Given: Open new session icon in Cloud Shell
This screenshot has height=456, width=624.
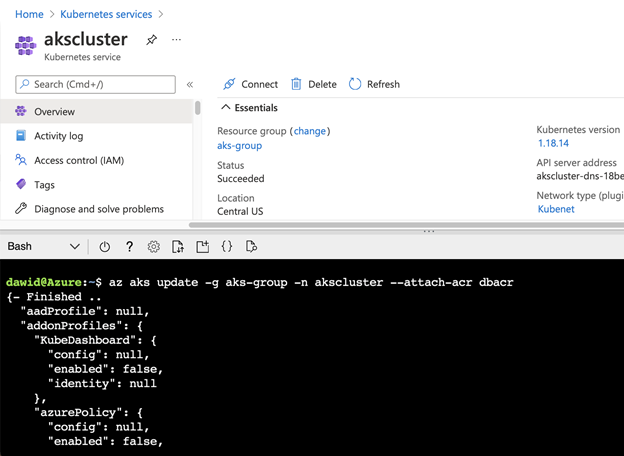Looking at the screenshot, I should tap(203, 247).
